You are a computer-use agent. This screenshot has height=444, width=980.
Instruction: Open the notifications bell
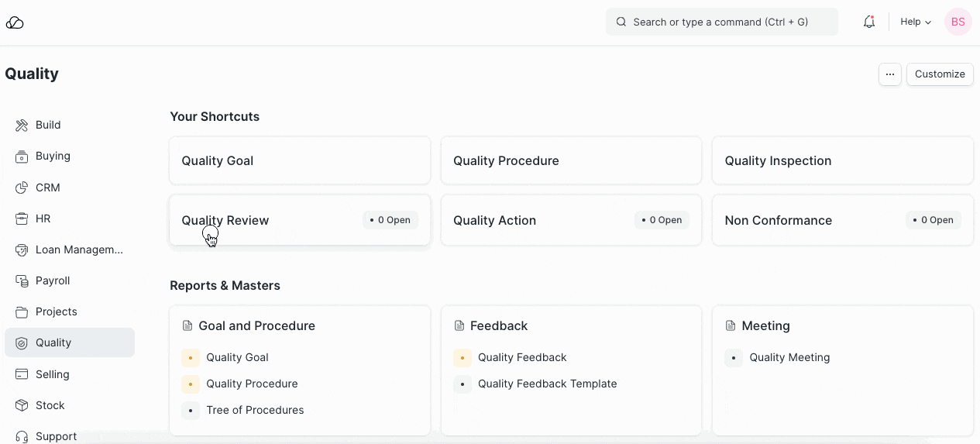tap(868, 22)
